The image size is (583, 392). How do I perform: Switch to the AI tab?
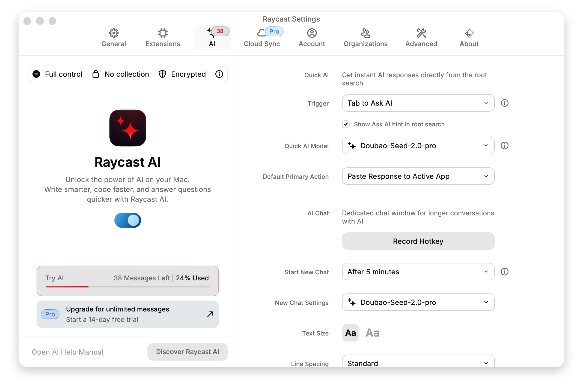pos(212,38)
